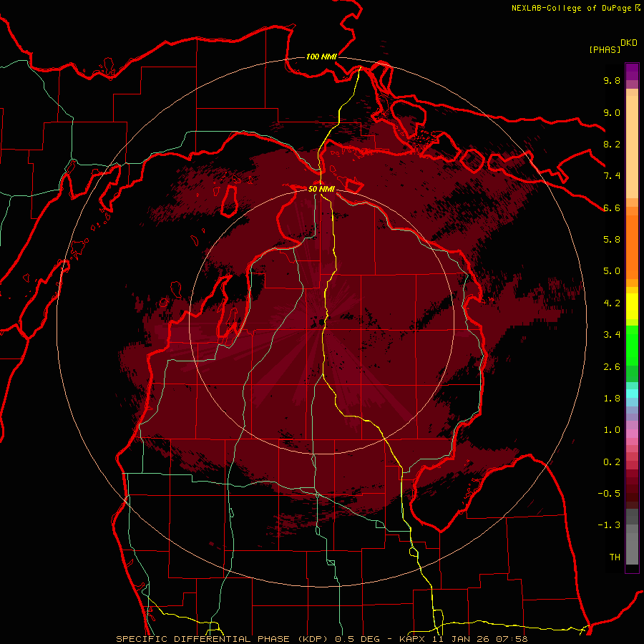Click the "4.2" color scale value
This screenshot has width=644, height=644.
click(x=612, y=303)
